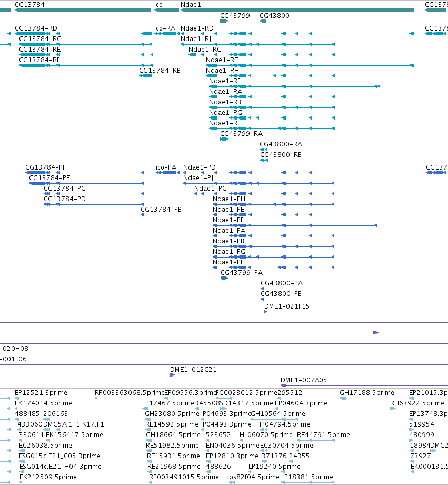Click transcript Ndae1-RG
Screen dimensions: 448x485
pos(226,113)
